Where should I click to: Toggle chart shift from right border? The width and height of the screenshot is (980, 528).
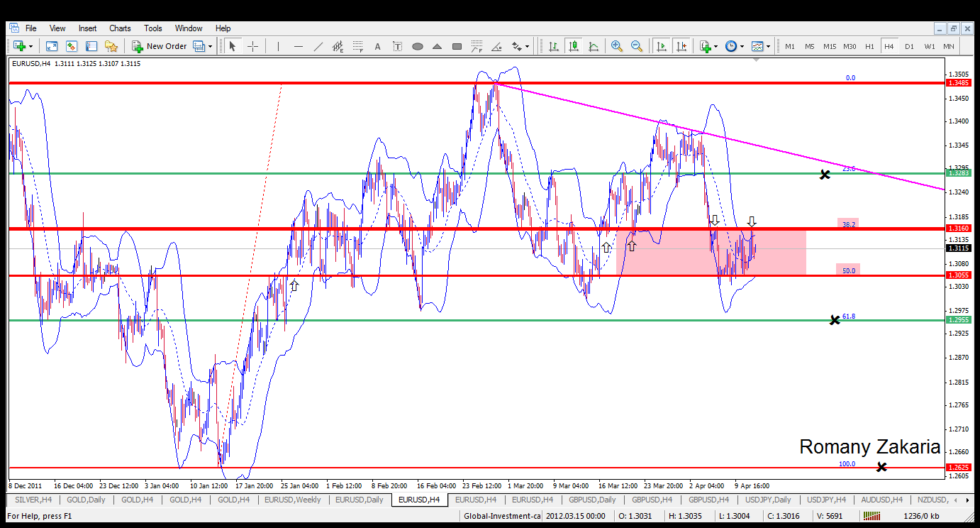681,46
